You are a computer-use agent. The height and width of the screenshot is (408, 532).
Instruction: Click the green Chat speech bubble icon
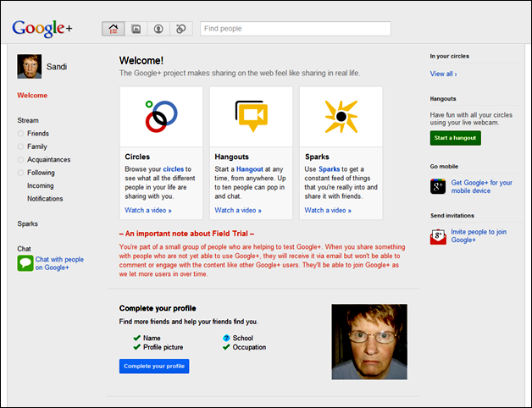(x=25, y=263)
